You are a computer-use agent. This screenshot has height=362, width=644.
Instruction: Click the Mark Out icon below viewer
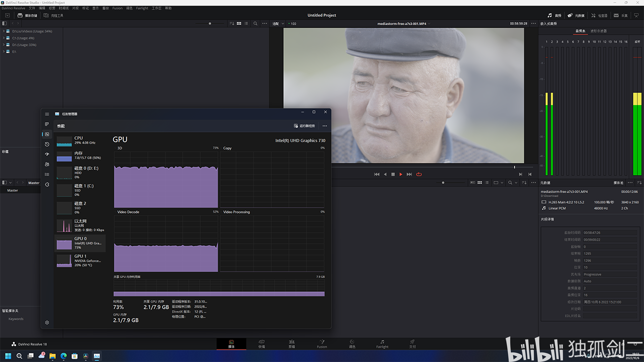[x=529, y=174]
